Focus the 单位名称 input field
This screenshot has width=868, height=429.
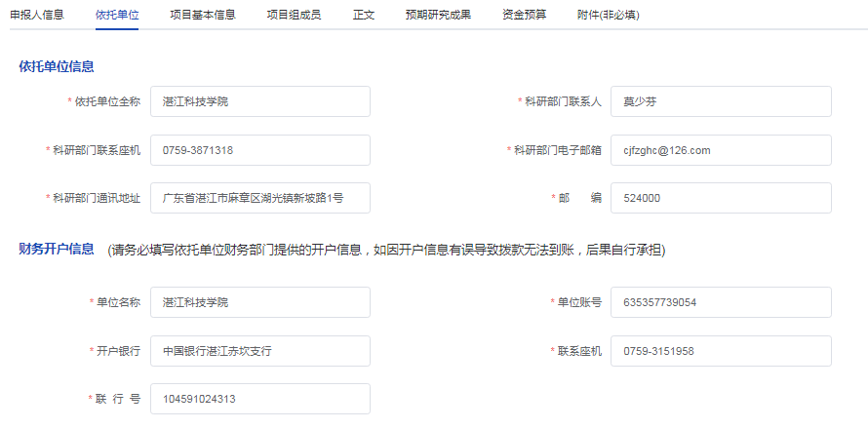260,302
